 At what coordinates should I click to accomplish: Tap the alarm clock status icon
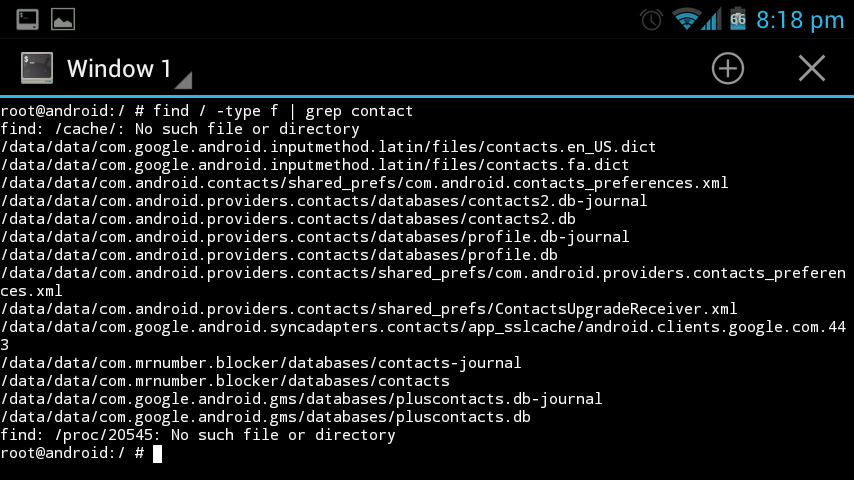(651, 19)
